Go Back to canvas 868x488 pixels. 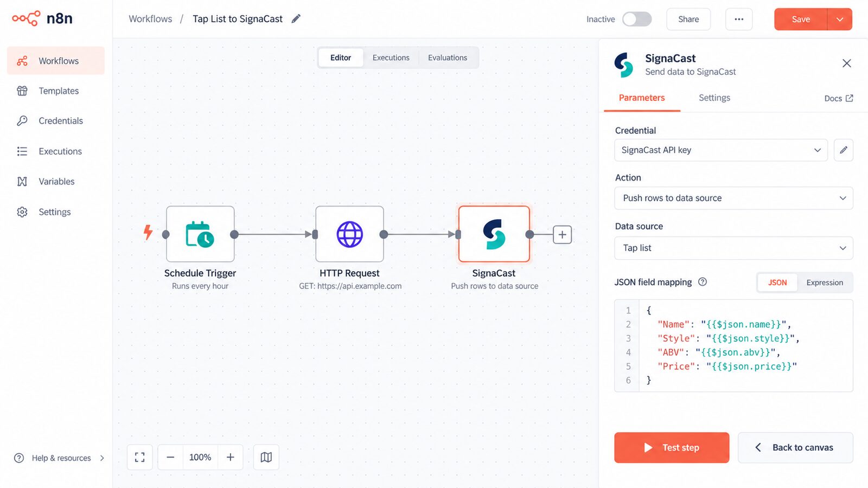click(795, 447)
